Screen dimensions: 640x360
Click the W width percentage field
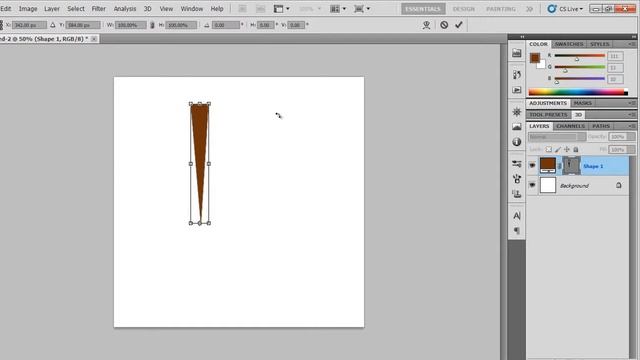point(130,25)
